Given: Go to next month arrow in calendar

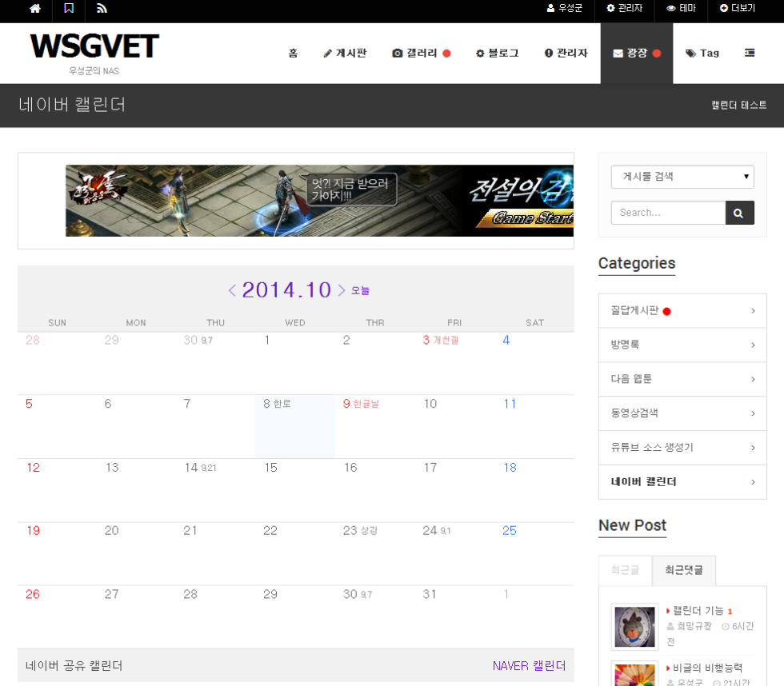Looking at the screenshot, I should (x=342, y=290).
